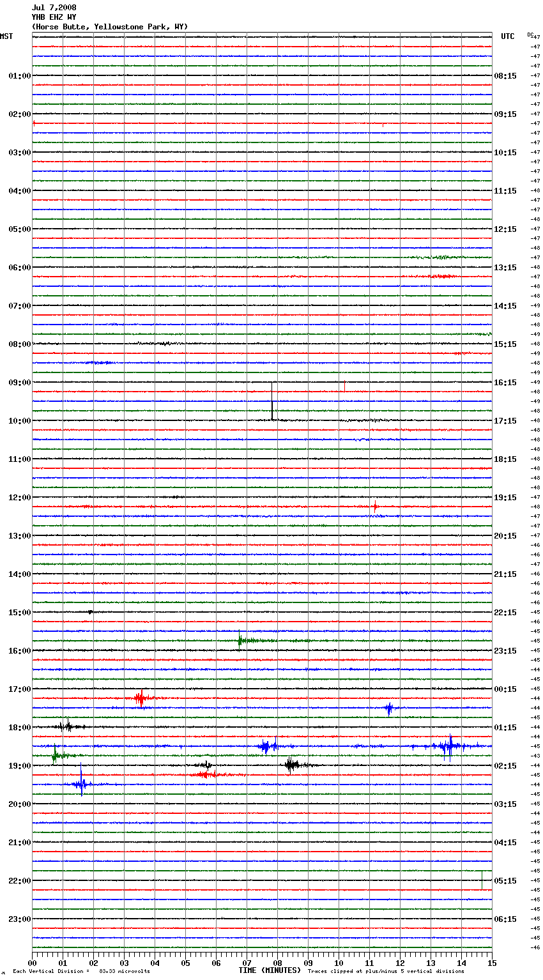Pick the "06:00" MST time label
The height and width of the screenshot is (980, 543).
pos(20,268)
